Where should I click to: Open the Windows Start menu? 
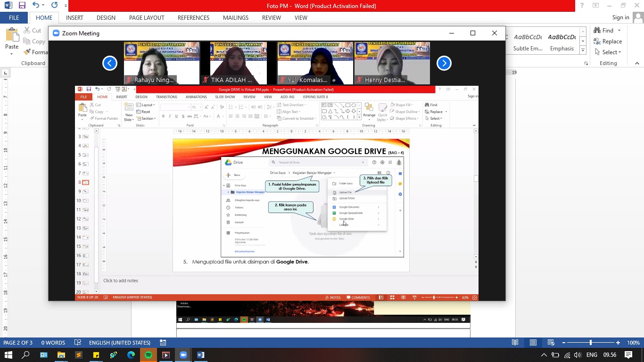8,355
